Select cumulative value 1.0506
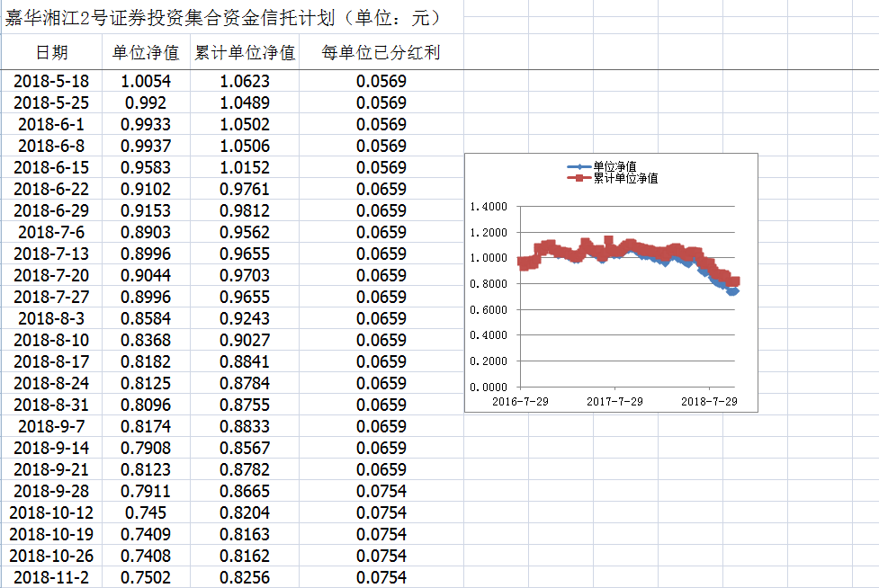Viewport: 879px width, 588px height. 245,147
